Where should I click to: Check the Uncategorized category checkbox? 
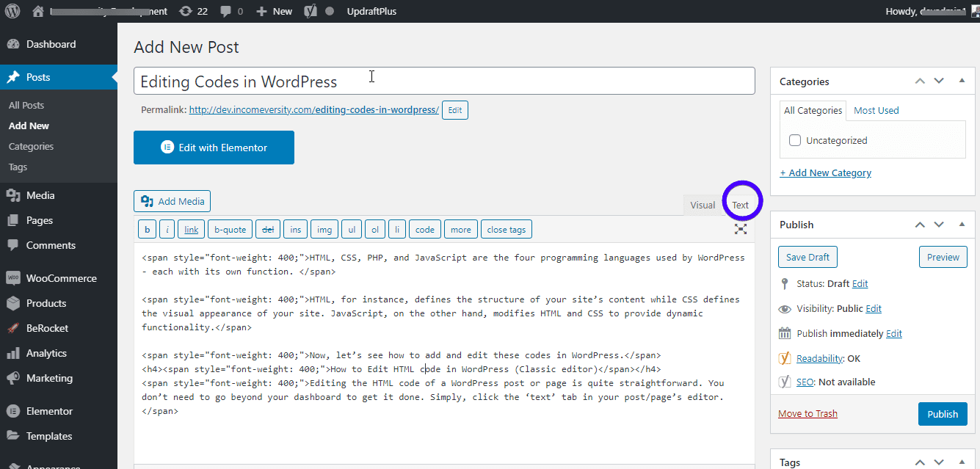(795, 140)
